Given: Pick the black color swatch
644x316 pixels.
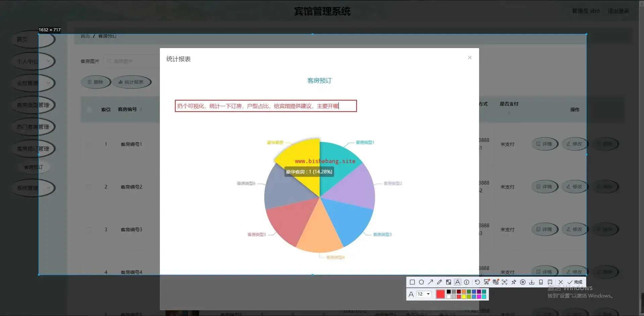Looking at the screenshot, I should coord(449,292).
